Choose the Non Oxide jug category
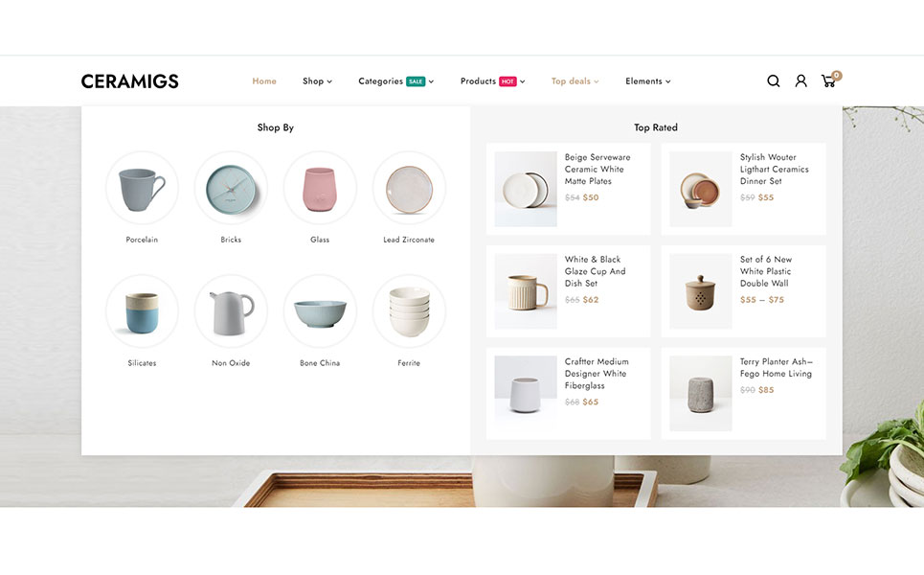This screenshot has width=924, height=575. 231,311
